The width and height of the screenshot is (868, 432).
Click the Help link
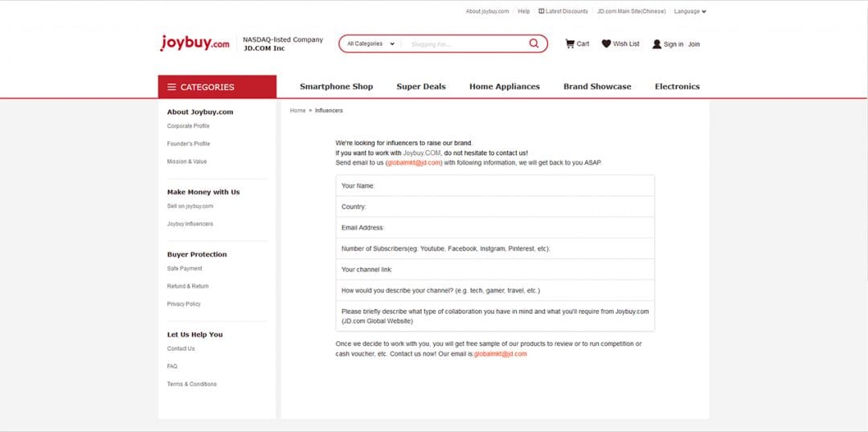[524, 11]
